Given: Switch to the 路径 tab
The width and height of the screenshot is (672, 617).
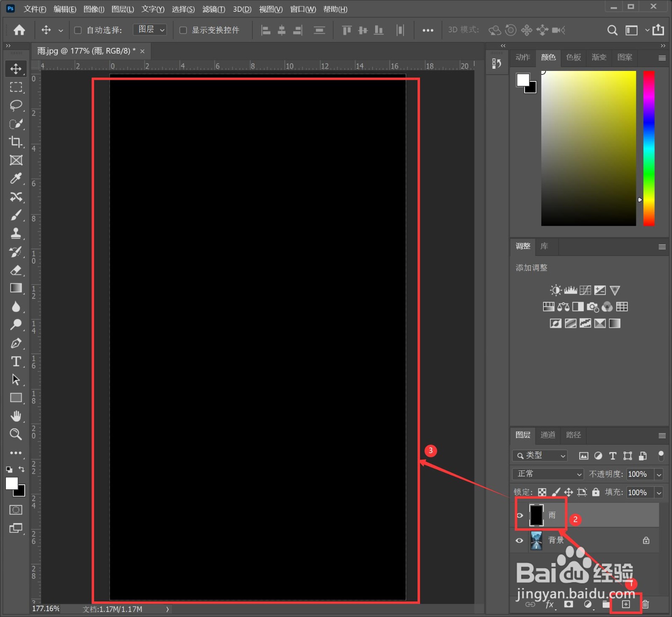Looking at the screenshot, I should [x=574, y=435].
